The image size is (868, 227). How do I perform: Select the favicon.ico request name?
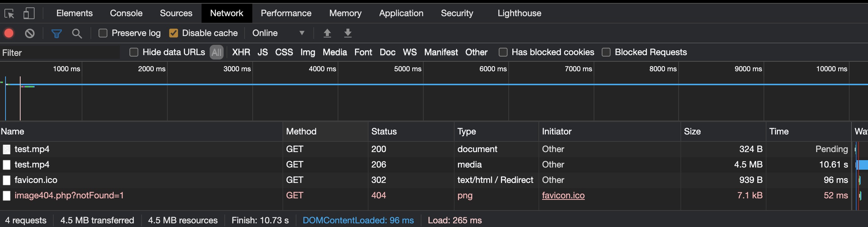[36, 180]
